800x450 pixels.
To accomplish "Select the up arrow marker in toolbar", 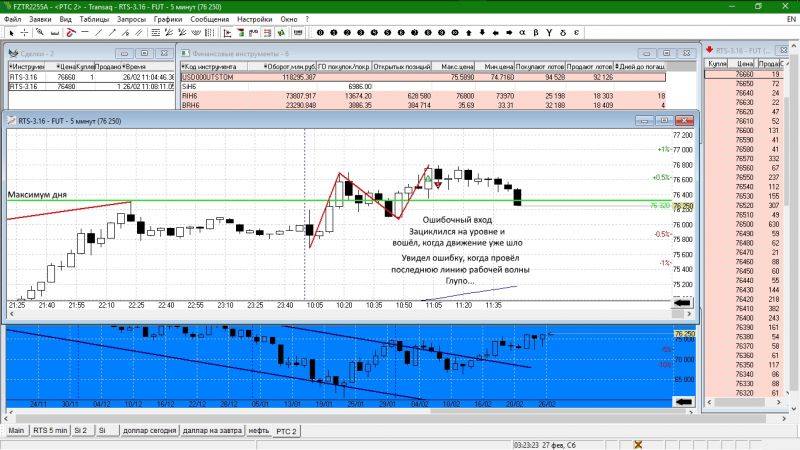I will (468, 33).
